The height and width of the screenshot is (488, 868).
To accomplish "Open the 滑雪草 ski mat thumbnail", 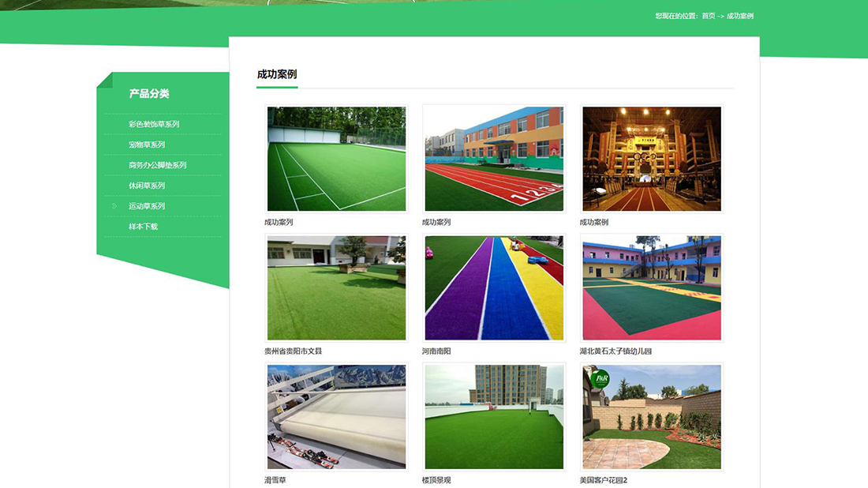I will pos(336,417).
